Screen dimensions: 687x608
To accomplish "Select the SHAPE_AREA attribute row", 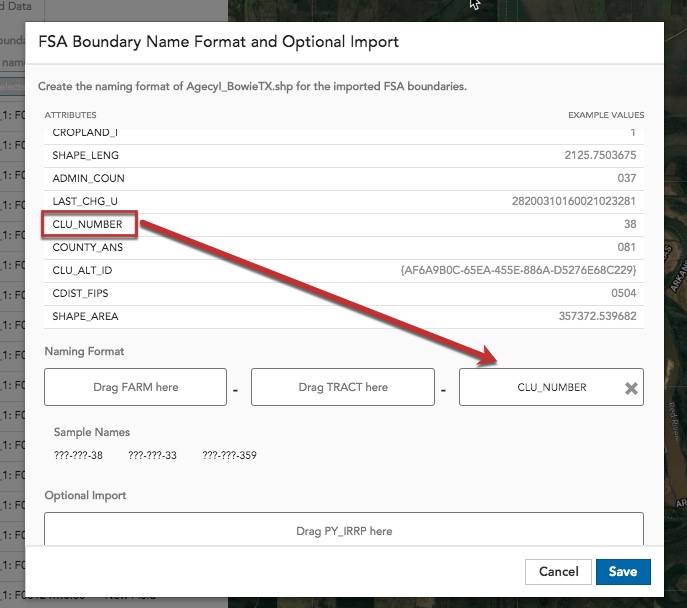I will [85, 316].
